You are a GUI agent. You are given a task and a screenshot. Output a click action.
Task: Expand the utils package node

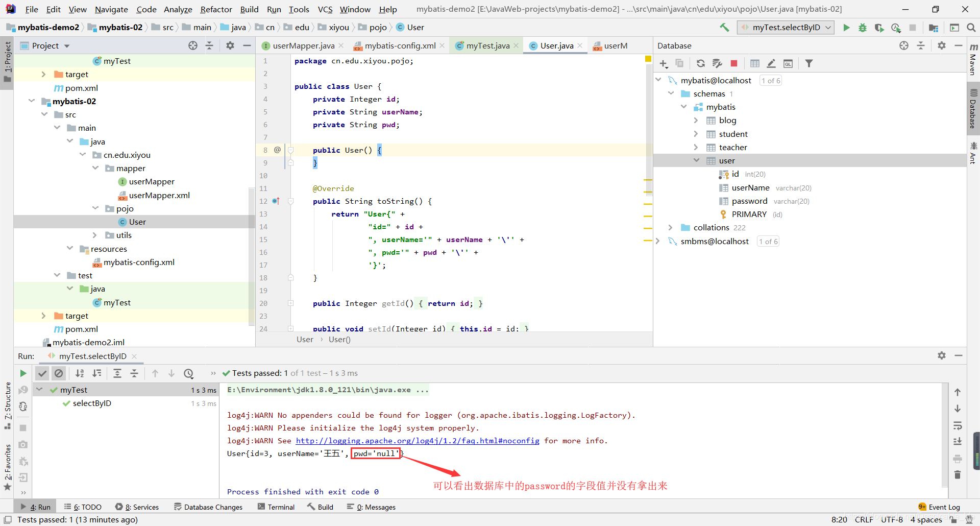[95, 235]
